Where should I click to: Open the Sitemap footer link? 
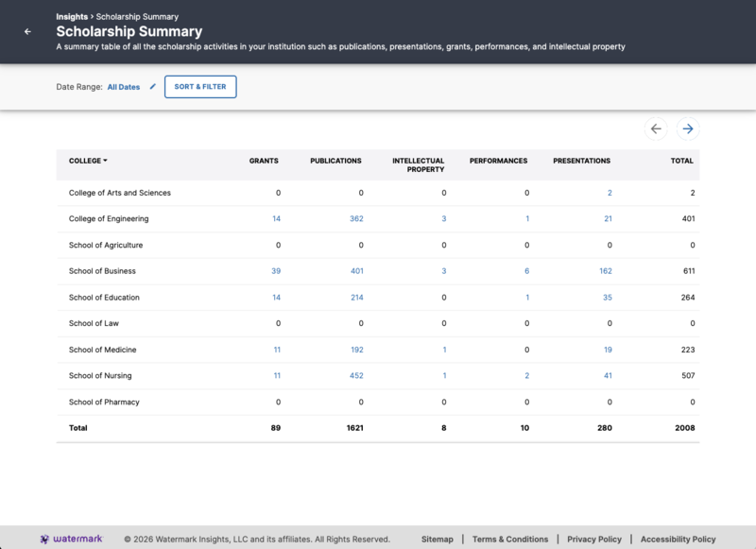tap(438, 538)
